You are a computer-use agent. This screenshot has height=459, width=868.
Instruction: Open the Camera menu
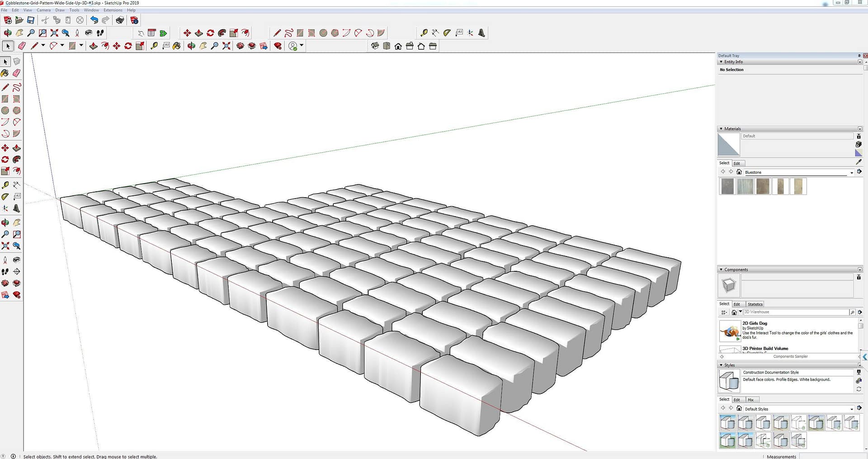coord(43,10)
